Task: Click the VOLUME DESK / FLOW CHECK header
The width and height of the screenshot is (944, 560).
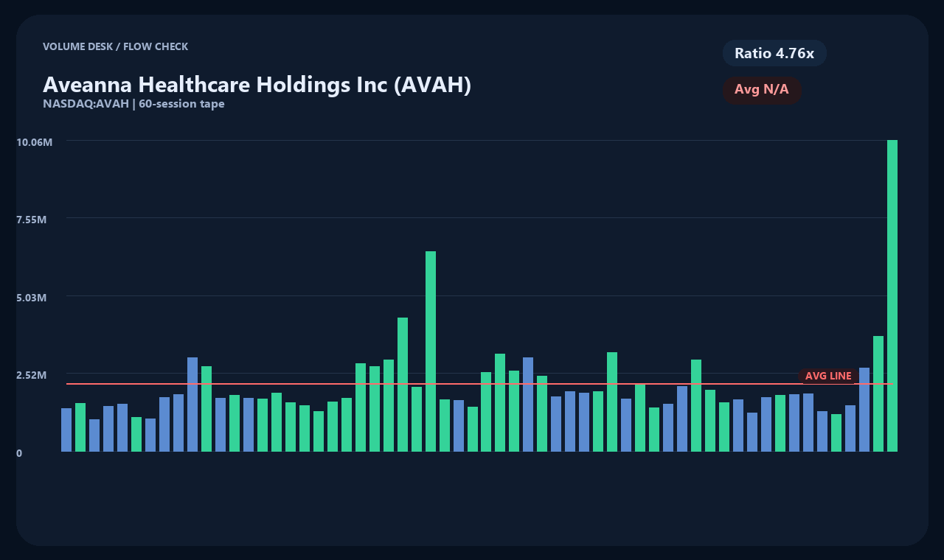Action: point(115,46)
